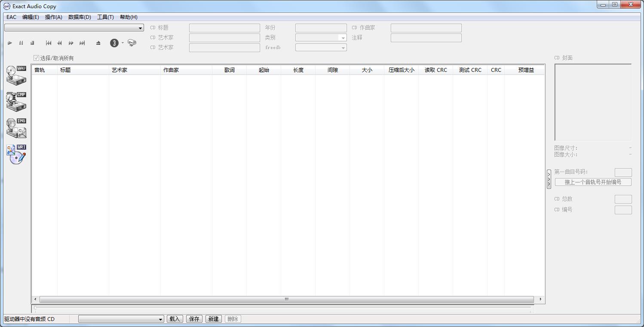644x327 pixels.
Task: Click the 起始 column header
Action: 264,70
